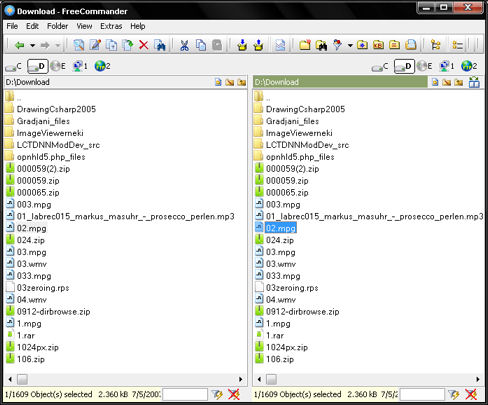Click the details list view icon
The width and height of the screenshot is (488, 405).
click(x=458, y=45)
